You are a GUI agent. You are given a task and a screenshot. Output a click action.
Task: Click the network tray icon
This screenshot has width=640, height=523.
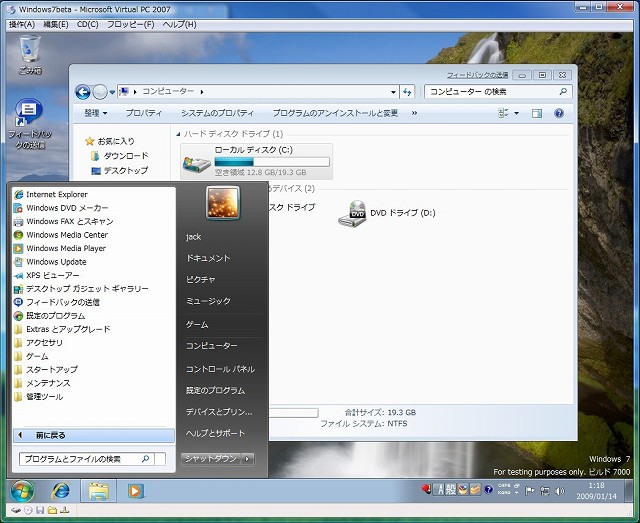click(x=545, y=491)
